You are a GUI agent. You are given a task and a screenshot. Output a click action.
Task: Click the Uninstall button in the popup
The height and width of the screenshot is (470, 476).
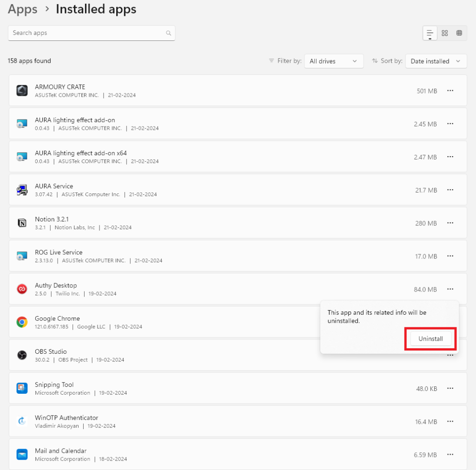[x=430, y=338]
